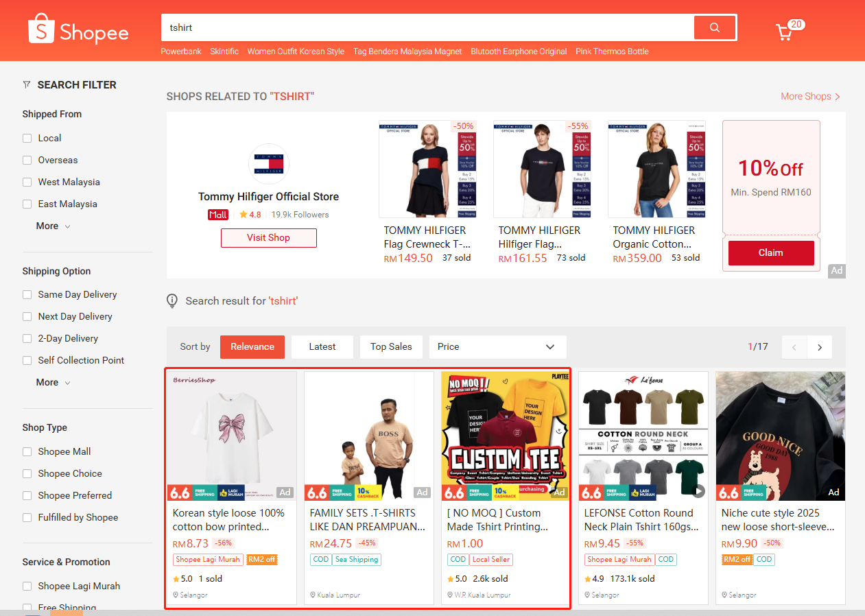This screenshot has width=865, height=616.
Task: Click the 4.9 star rating on LEFONSE
Action: coord(594,579)
